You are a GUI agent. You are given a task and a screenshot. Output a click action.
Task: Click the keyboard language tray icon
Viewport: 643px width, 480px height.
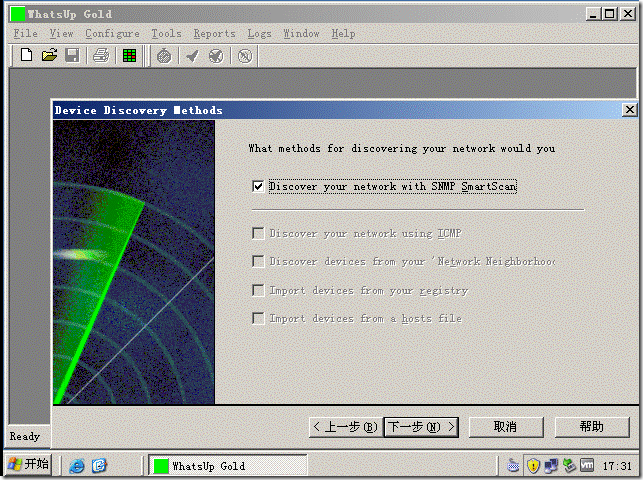tap(513, 465)
